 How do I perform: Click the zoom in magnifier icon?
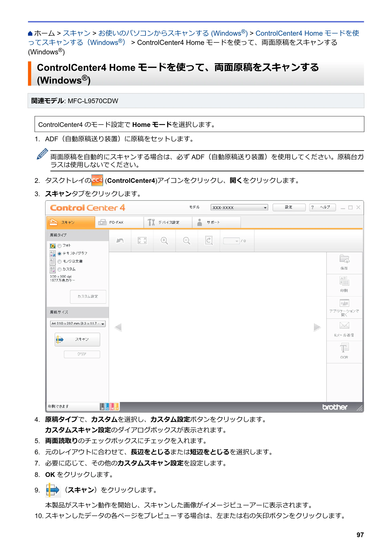click(x=164, y=241)
